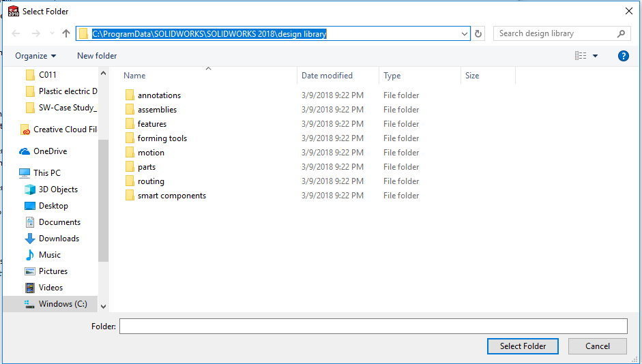This screenshot has width=642, height=364.
Task: Create a New folder
Action: point(97,56)
